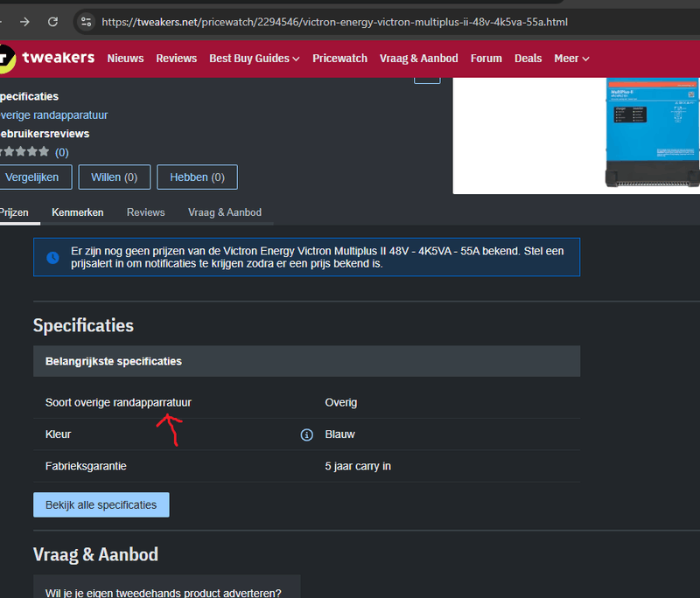700x598 pixels.
Task: Click the Belangrijkste specificaties header
Action: (307, 361)
